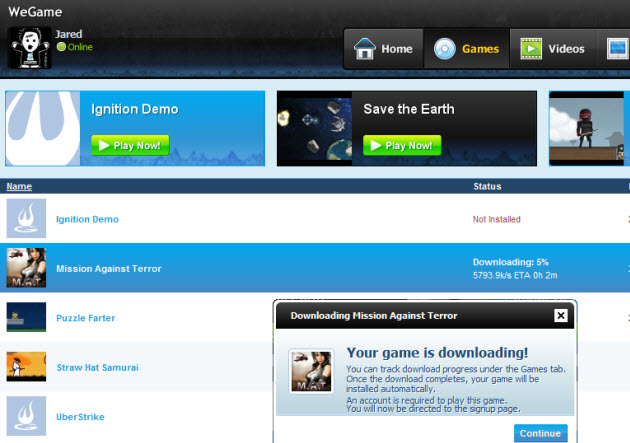Viewport: 630px width, 443px height.
Task: Switch to the Home tab
Action: 383,49
